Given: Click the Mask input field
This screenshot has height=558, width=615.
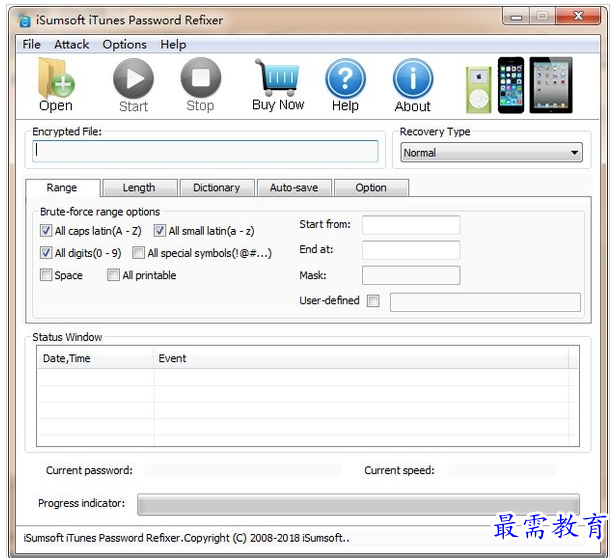Looking at the screenshot, I should point(411,275).
